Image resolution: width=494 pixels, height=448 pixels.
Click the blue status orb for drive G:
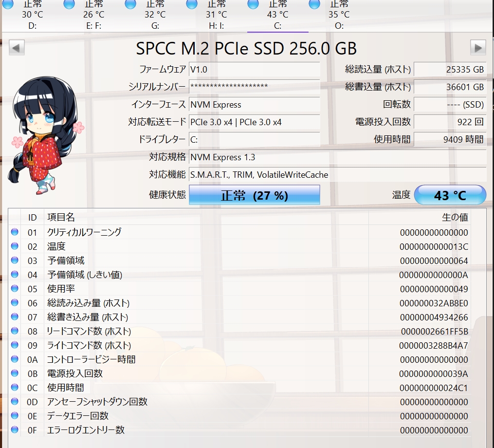tap(130, 4)
